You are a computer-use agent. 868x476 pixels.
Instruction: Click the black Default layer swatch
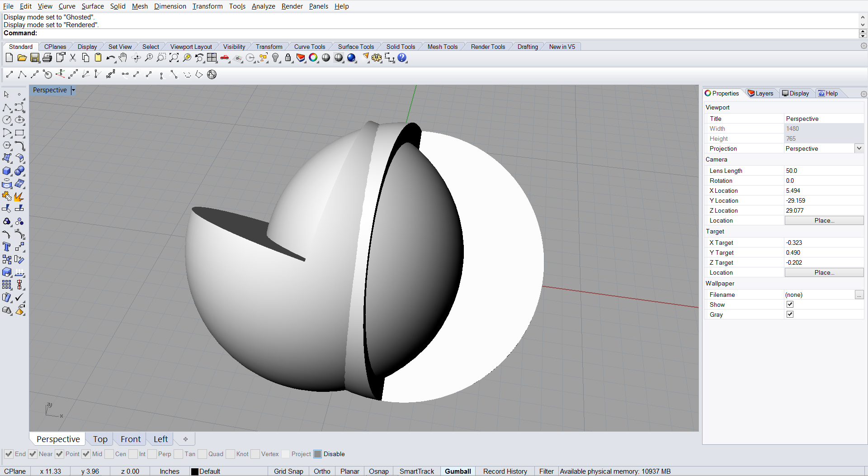click(195, 471)
